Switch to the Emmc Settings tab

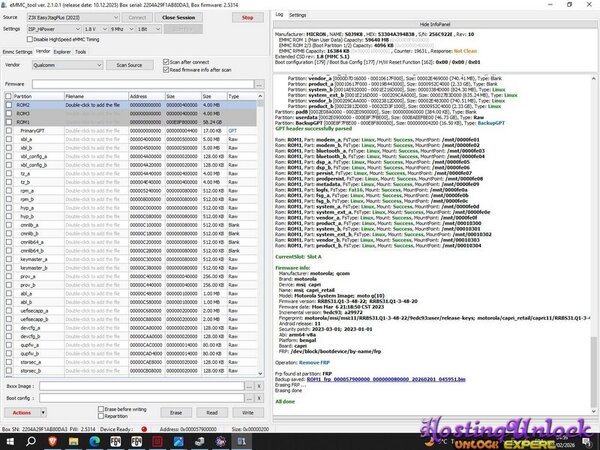tap(17, 50)
